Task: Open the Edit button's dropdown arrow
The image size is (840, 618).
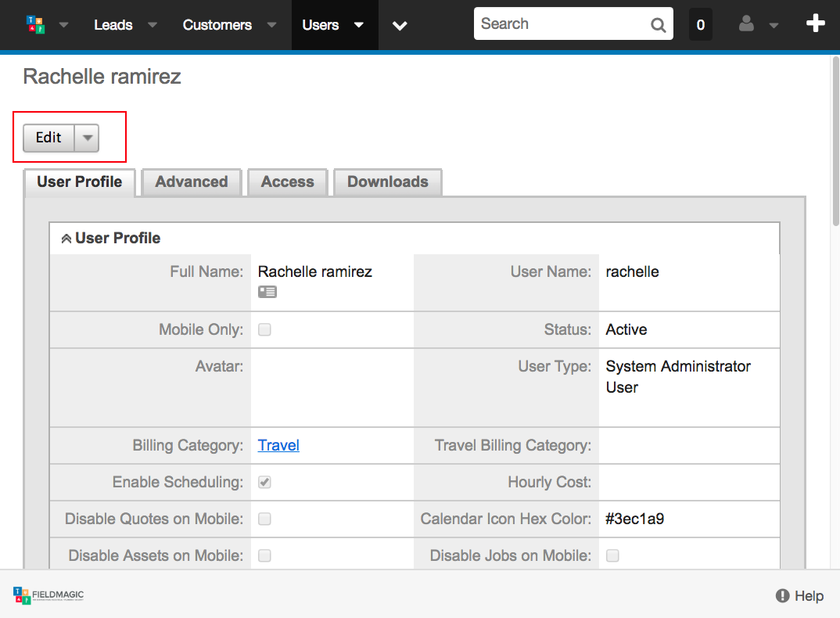Action: coord(88,138)
